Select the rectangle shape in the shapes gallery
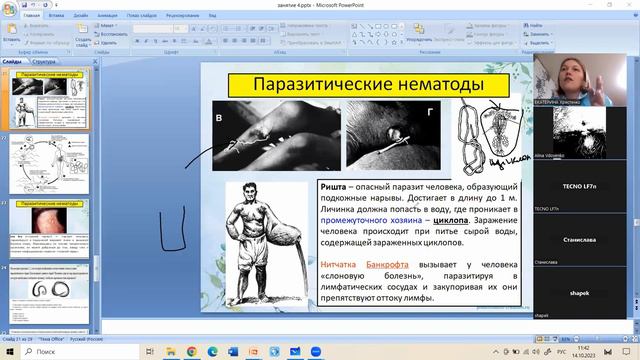 pos(378,27)
